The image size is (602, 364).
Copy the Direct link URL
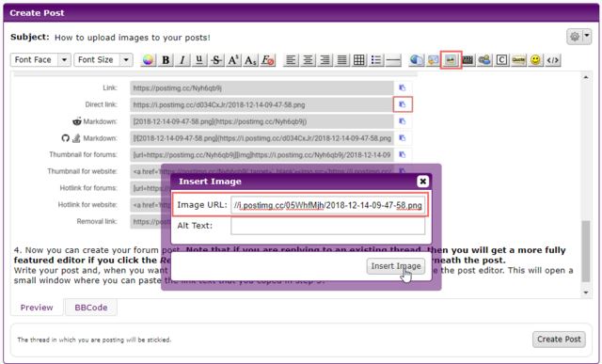[403, 104]
